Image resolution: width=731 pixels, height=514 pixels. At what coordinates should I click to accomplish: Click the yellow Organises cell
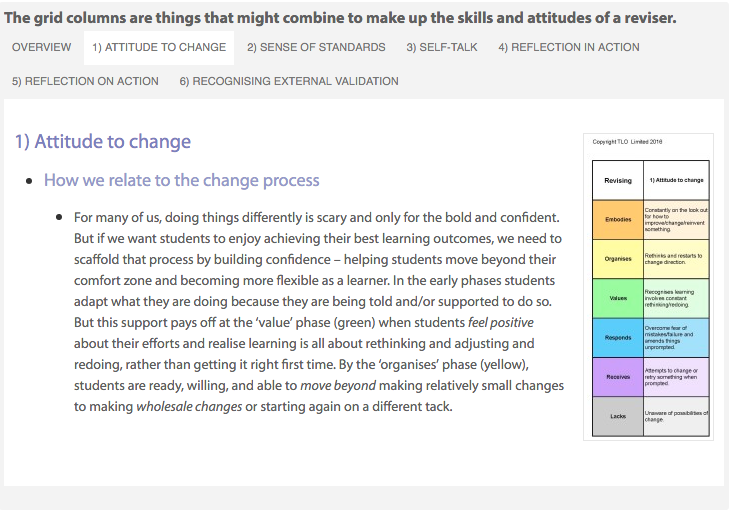[x=618, y=259]
